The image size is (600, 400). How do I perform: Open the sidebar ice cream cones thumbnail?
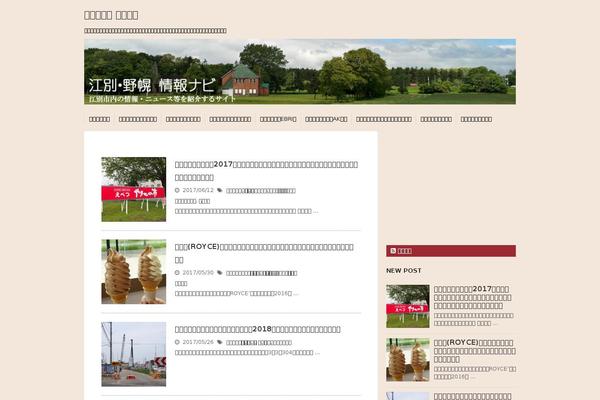(x=408, y=359)
